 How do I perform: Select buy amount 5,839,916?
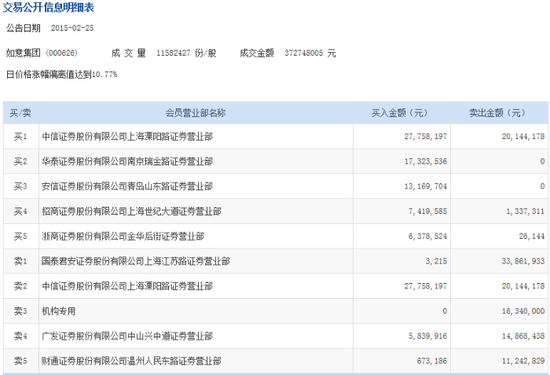428,336
